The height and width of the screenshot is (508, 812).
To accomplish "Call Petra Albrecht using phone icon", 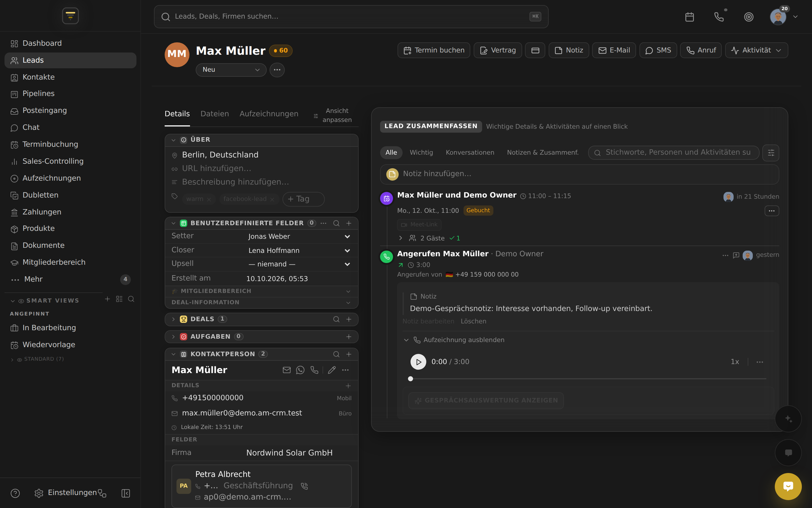I will click(x=304, y=486).
